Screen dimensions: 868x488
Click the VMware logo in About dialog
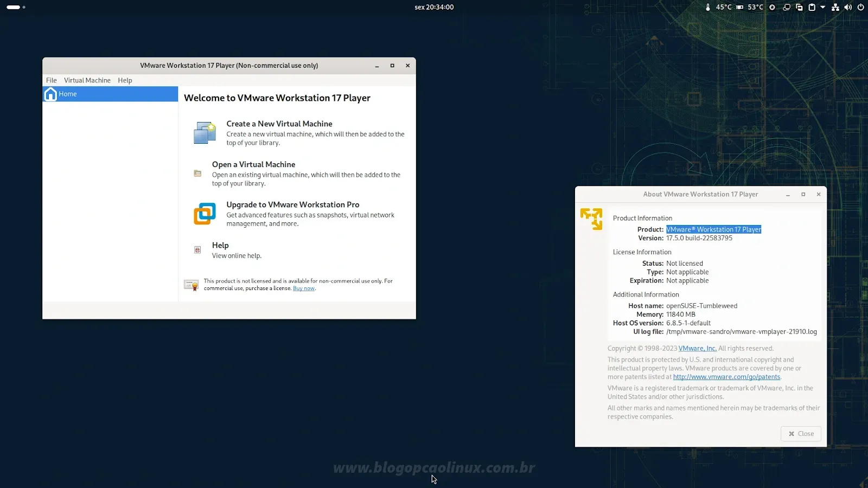(x=591, y=219)
